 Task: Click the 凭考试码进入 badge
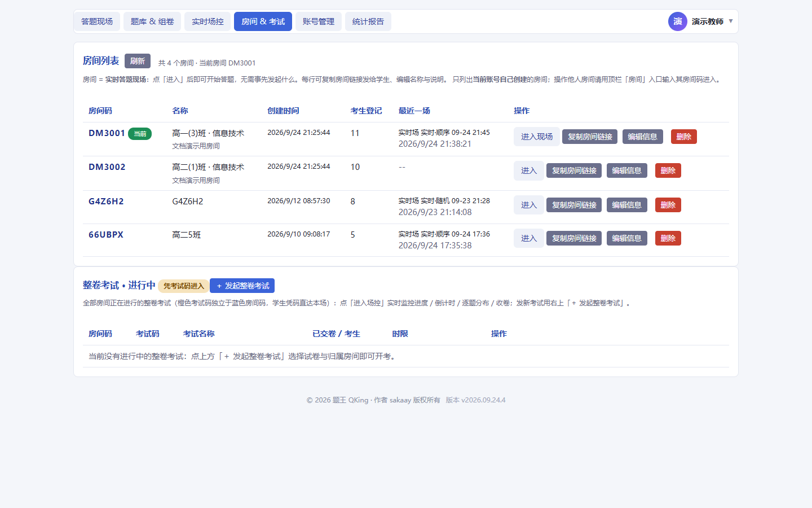pyautogui.click(x=184, y=286)
